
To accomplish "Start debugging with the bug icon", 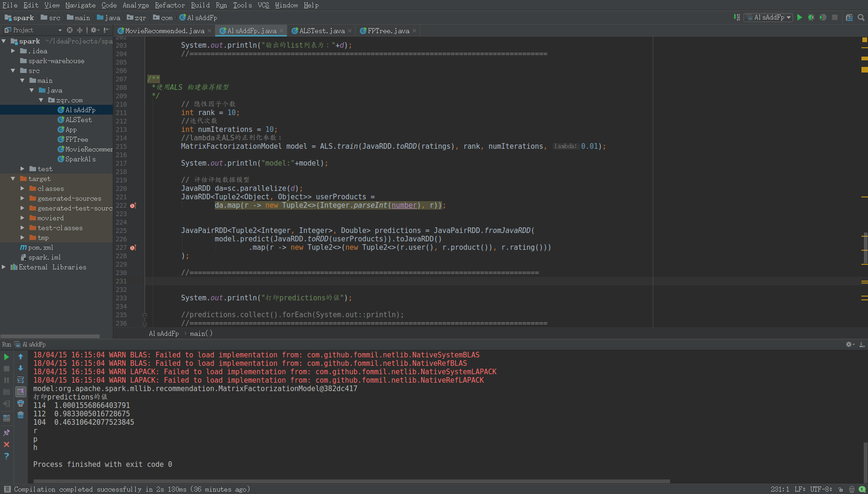I will pyautogui.click(x=811, y=17).
